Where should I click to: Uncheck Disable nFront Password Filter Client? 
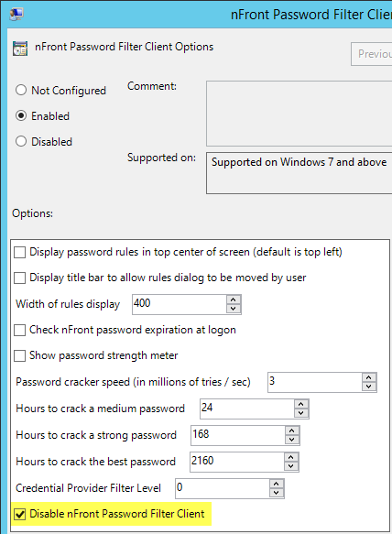click(20, 514)
